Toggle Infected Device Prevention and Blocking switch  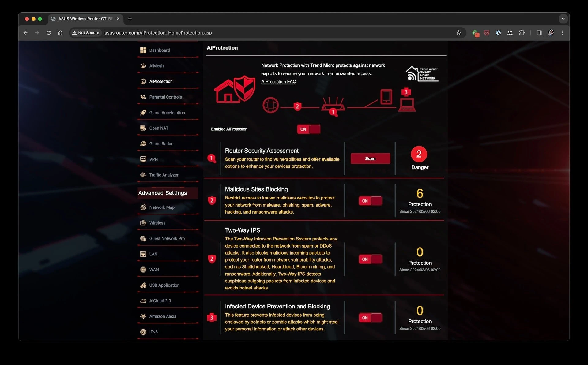tap(371, 318)
